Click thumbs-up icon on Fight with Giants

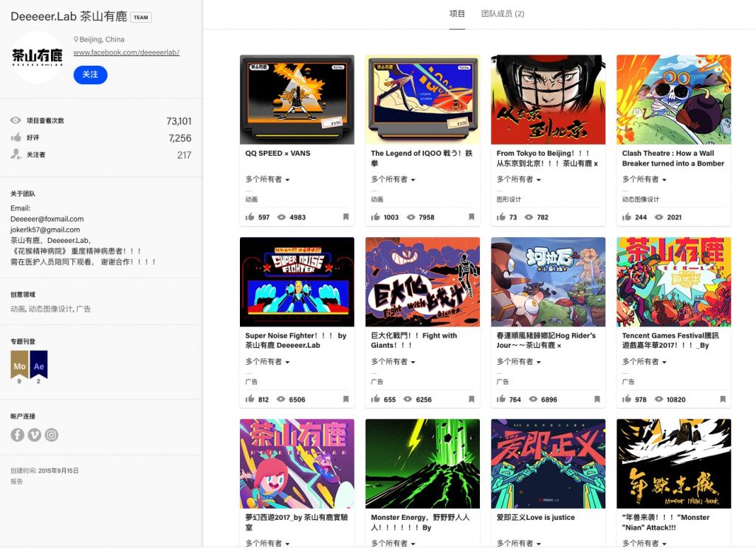click(375, 399)
